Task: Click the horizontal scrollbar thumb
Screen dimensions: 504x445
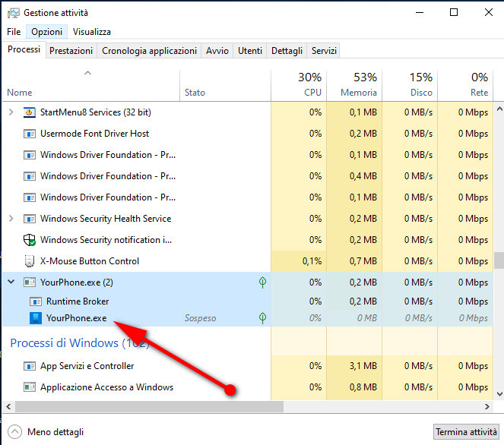Action: coord(150,407)
